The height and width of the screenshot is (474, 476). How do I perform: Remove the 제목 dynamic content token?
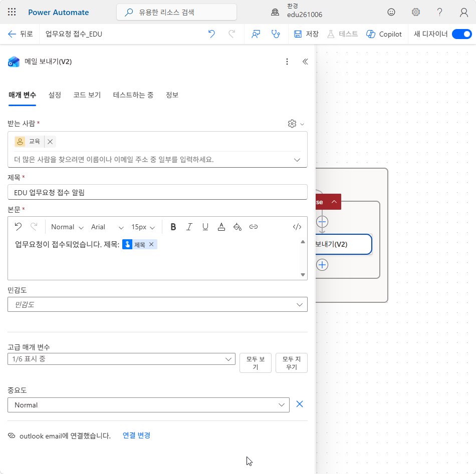tap(151, 244)
